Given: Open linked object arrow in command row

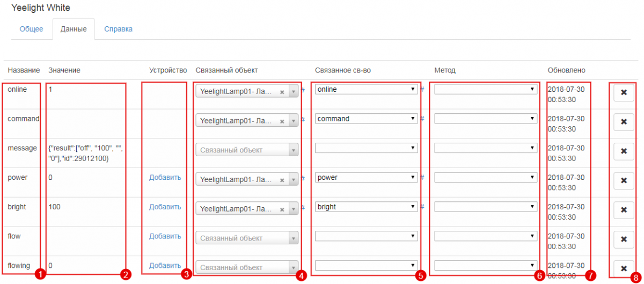Looking at the screenshot, I should pos(294,121).
